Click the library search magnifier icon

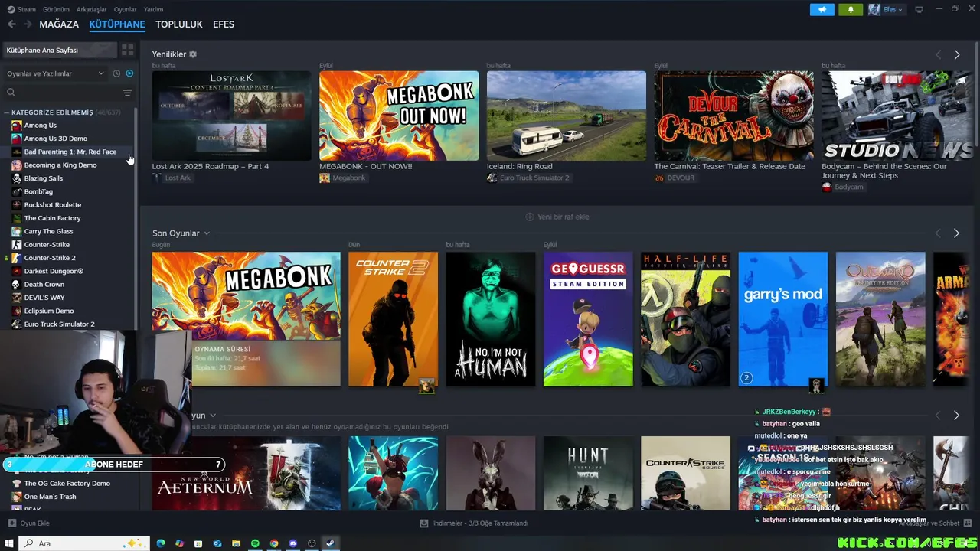11,93
